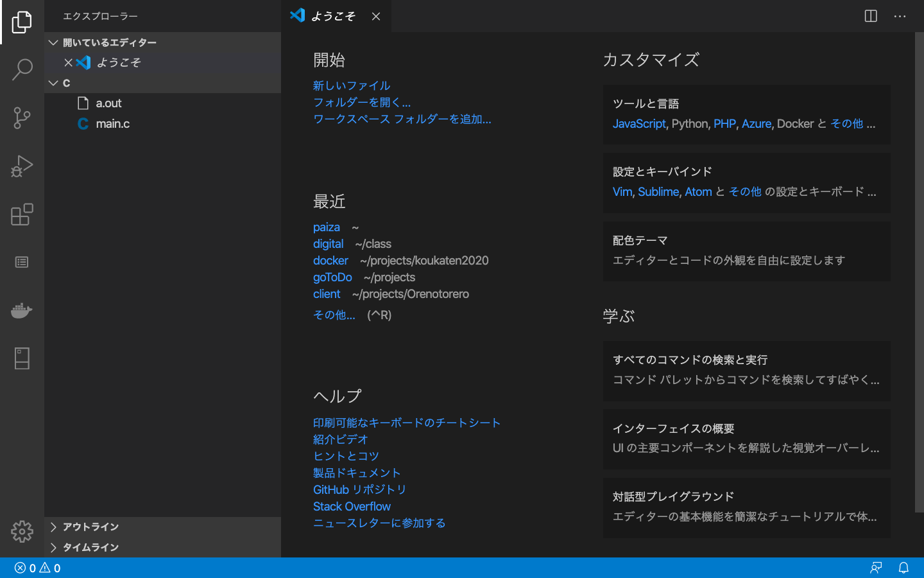Open the Search view icon
Image resolution: width=924 pixels, height=578 pixels.
point(22,69)
